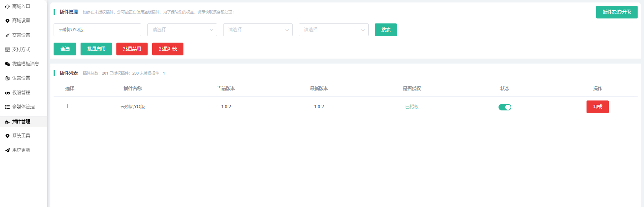Click the 支付方式 card icon

click(7, 50)
